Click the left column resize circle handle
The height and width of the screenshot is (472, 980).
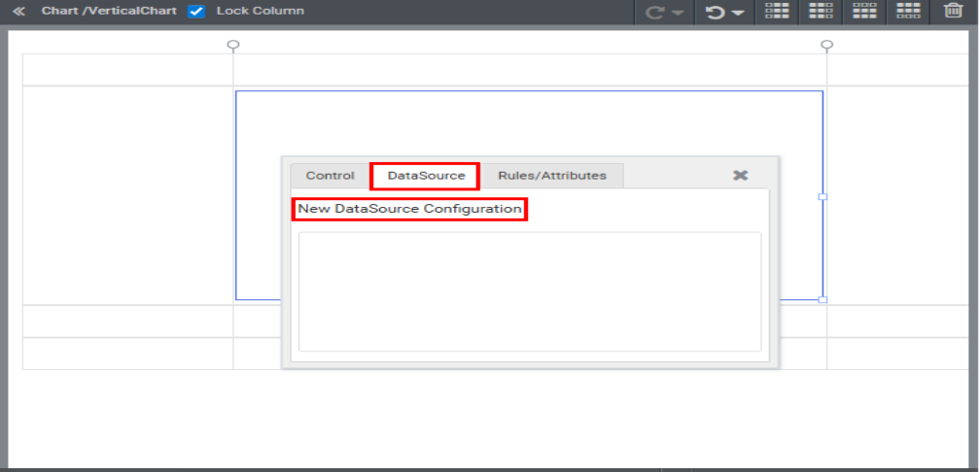(x=232, y=45)
